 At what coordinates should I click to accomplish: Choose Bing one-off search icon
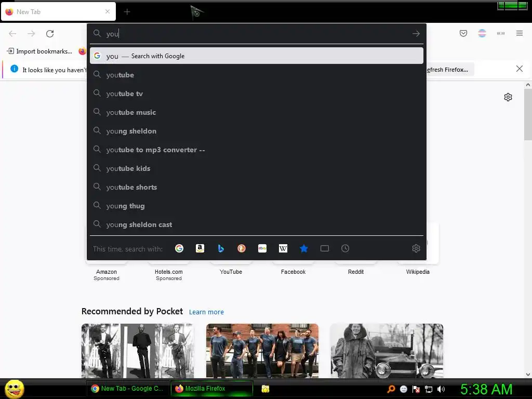221,248
